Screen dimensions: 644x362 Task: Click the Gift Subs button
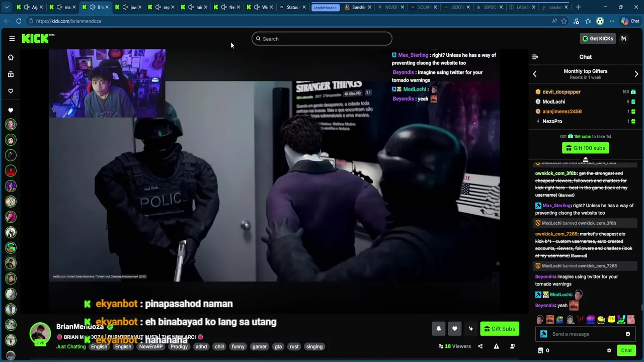coord(500,329)
